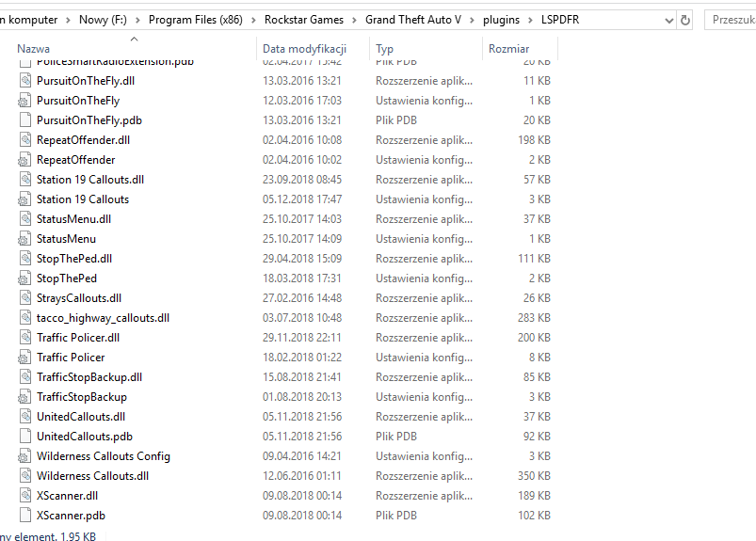Navigate to Rockstar Games breadcrumb
The width and height of the screenshot is (756, 541).
point(304,20)
